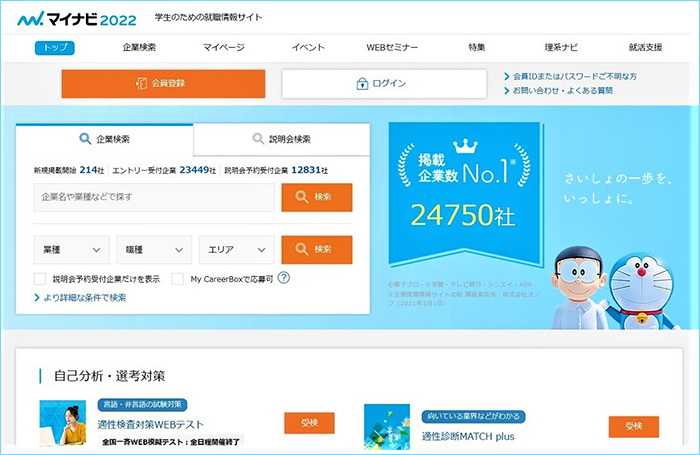This screenshot has width=700, height=455.
Task: Open the エリア dropdown
Action: (237, 250)
